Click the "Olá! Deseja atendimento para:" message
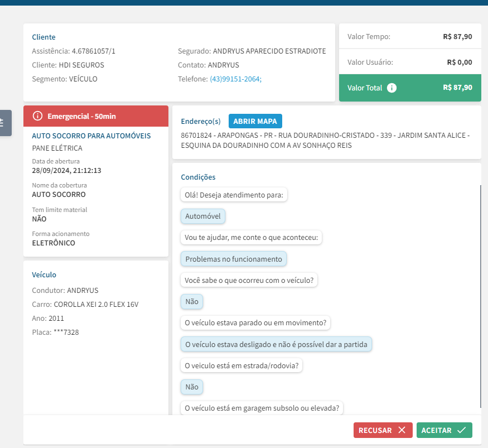The width and height of the screenshot is (488, 448). (x=234, y=195)
